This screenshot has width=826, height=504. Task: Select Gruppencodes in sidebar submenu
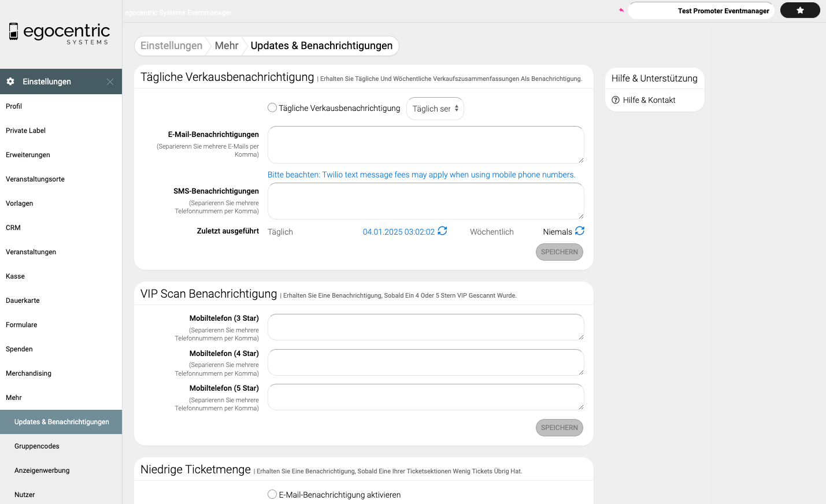click(37, 446)
